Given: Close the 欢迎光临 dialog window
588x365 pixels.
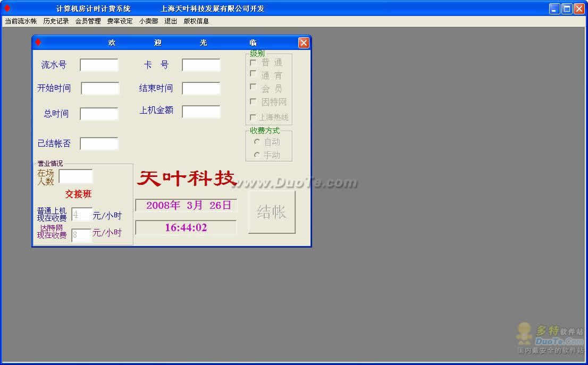Looking at the screenshot, I should coord(304,43).
